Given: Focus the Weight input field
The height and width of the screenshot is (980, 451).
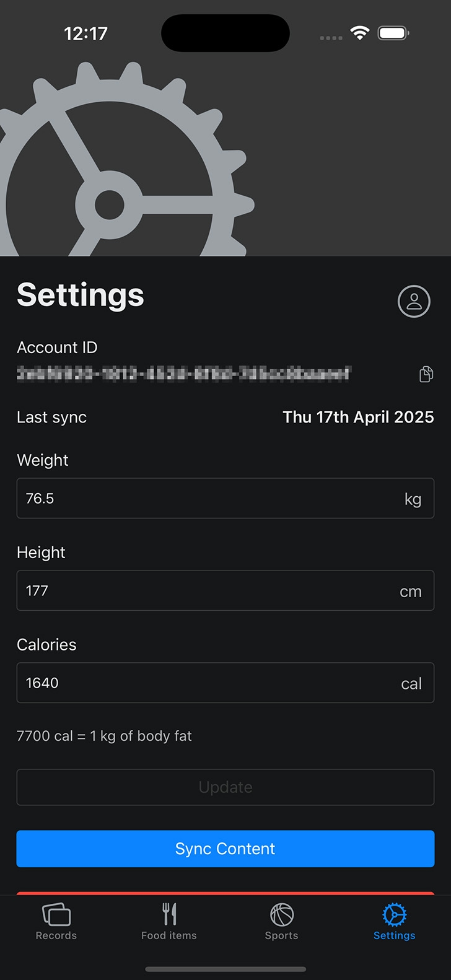Looking at the screenshot, I should click(225, 498).
